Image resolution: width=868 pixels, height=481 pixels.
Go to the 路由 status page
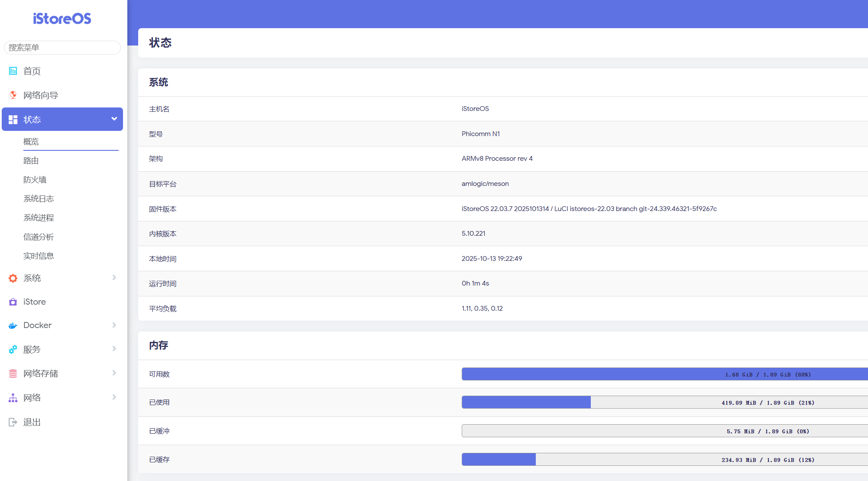coord(31,161)
